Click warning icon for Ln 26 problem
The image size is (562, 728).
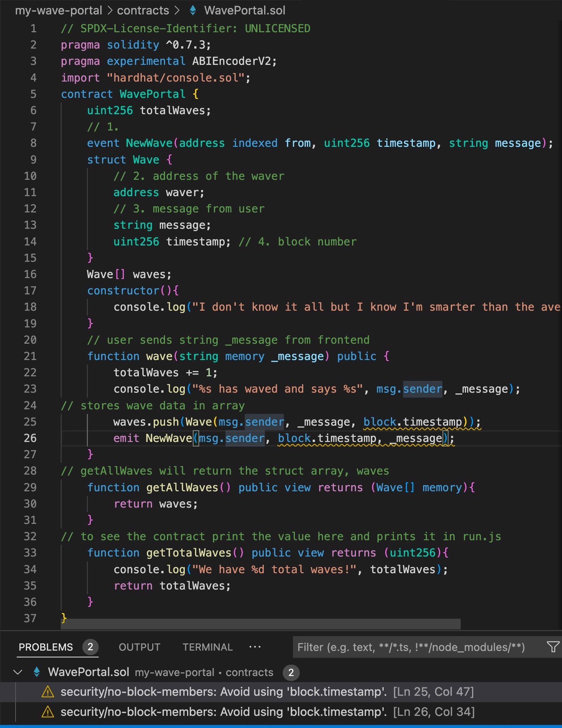tap(47, 712)
